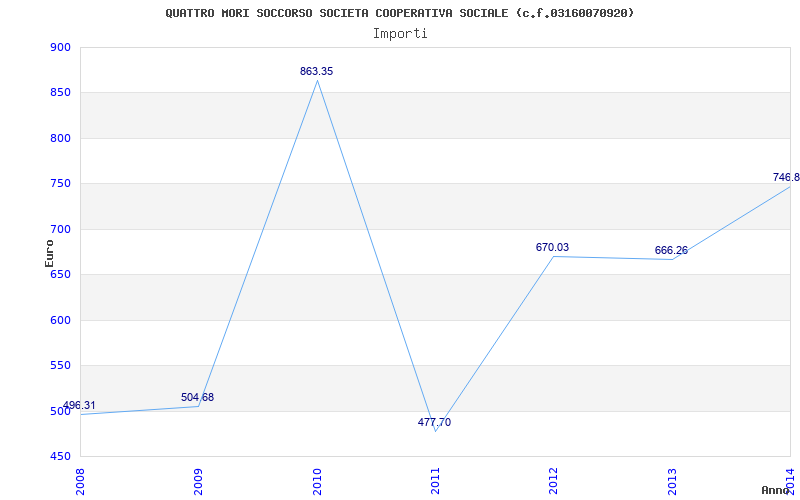Click the 2011 x-axis year label
The height and width of the screenshot is (500, 800).
pos(435,482)
